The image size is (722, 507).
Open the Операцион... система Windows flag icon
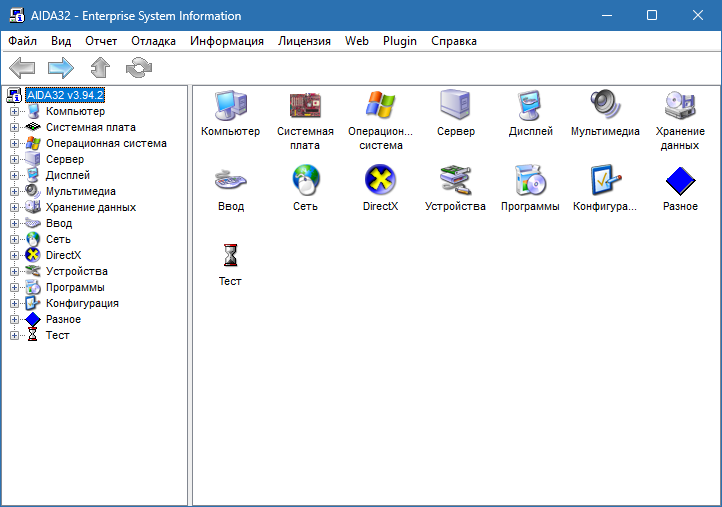pyautogui.click(x=380, y=105)
